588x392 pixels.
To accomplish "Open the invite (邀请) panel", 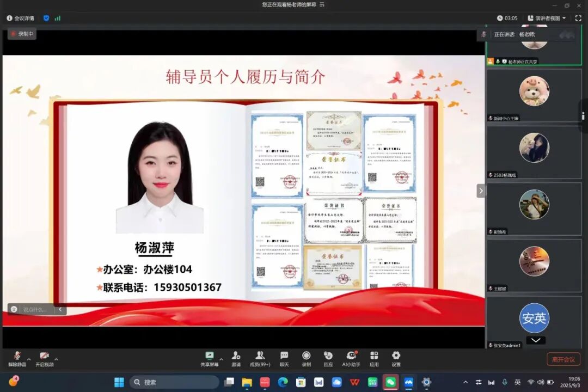I will click(236, 359).
